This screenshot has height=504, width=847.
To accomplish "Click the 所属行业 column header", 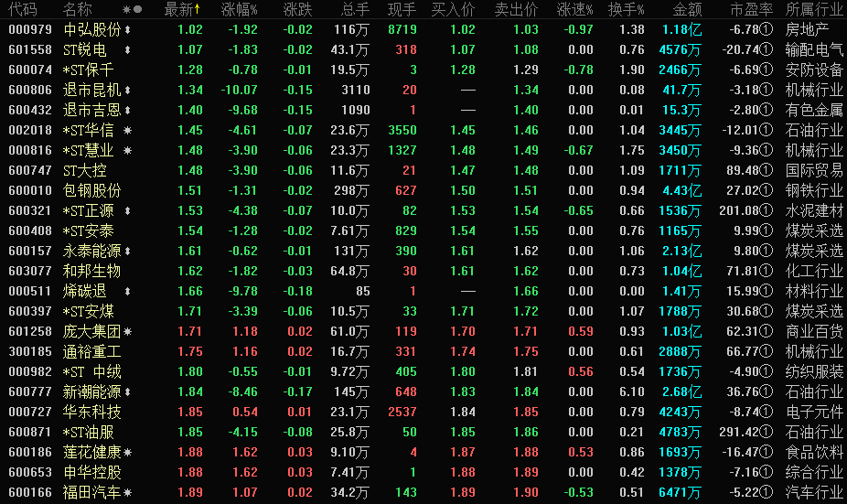I will (814, 9).
